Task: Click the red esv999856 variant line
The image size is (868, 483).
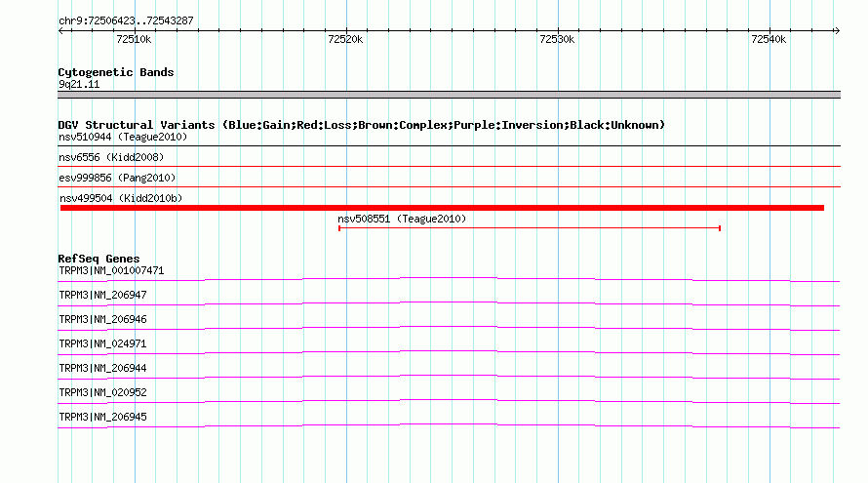Action: tap(449, 186)
